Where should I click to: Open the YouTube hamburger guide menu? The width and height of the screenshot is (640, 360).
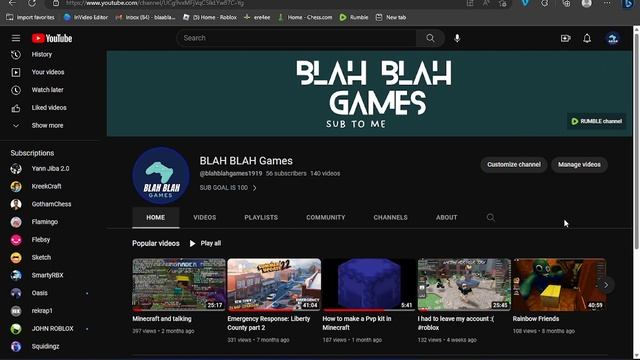pyautogui.click(x=16, y=38)
